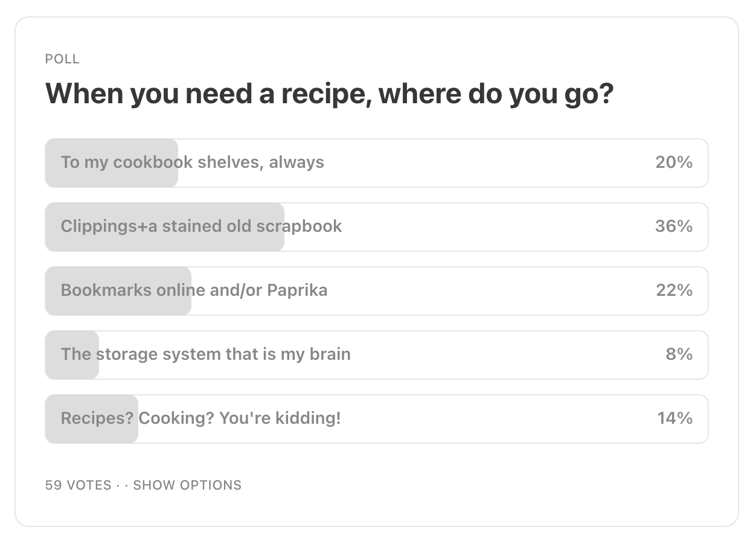Click the gray fill bar of Recipes row
The image size is (756, 553).
92,419
